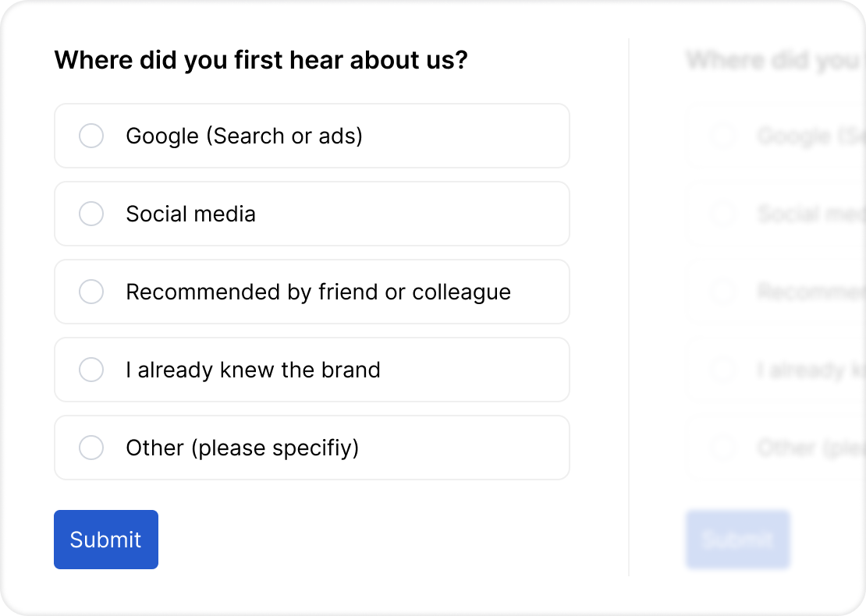Click the "Google (Search or ads)" label text
This screenshot has width=866, height=616.
tap(244, 136)
